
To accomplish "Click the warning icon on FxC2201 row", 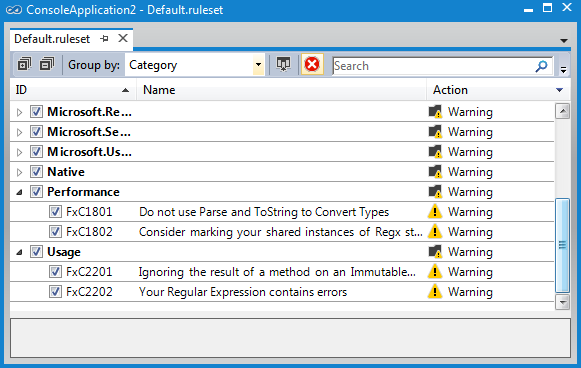I will (x=435, y=272).
